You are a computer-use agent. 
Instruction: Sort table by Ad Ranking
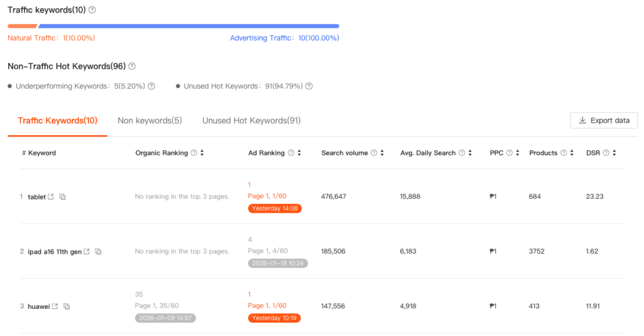pos(299,153)
